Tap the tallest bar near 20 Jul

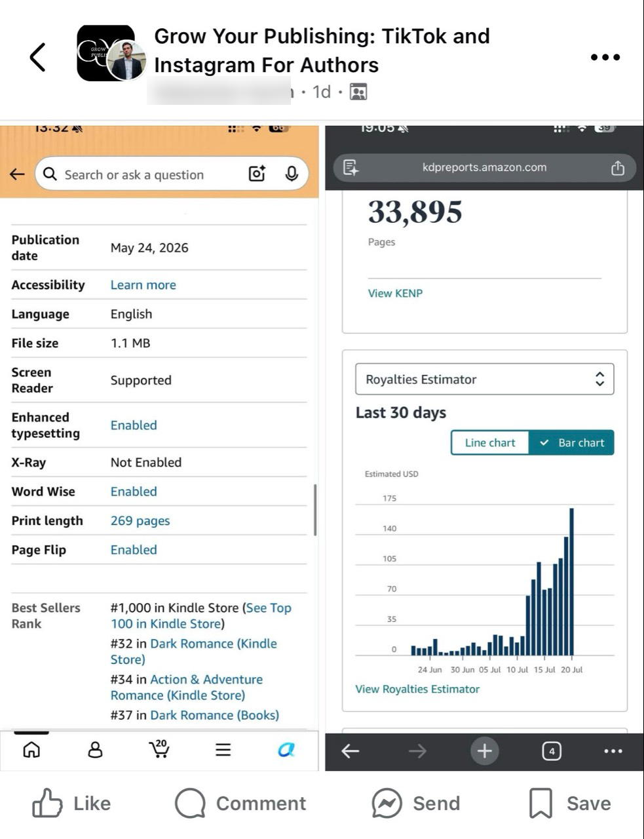(572, 582)
